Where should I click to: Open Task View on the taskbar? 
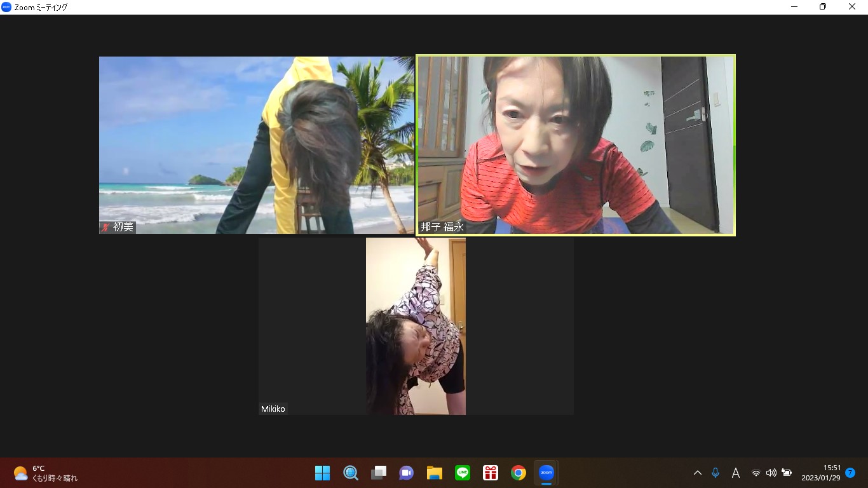pos(379,473)
